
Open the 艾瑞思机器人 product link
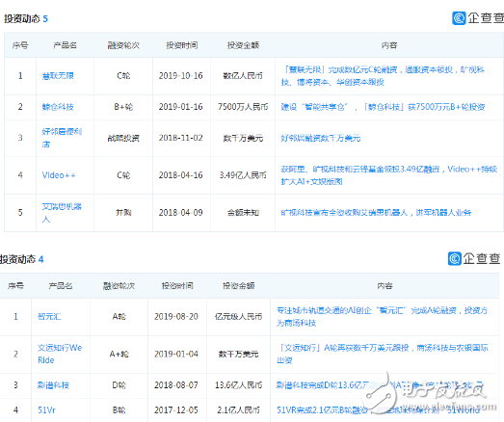tap(62, 213)
